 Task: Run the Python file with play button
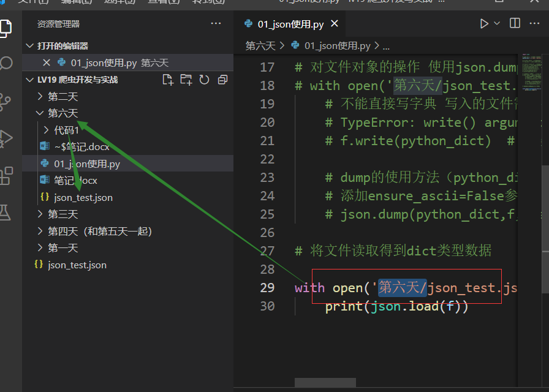(484, 23)
